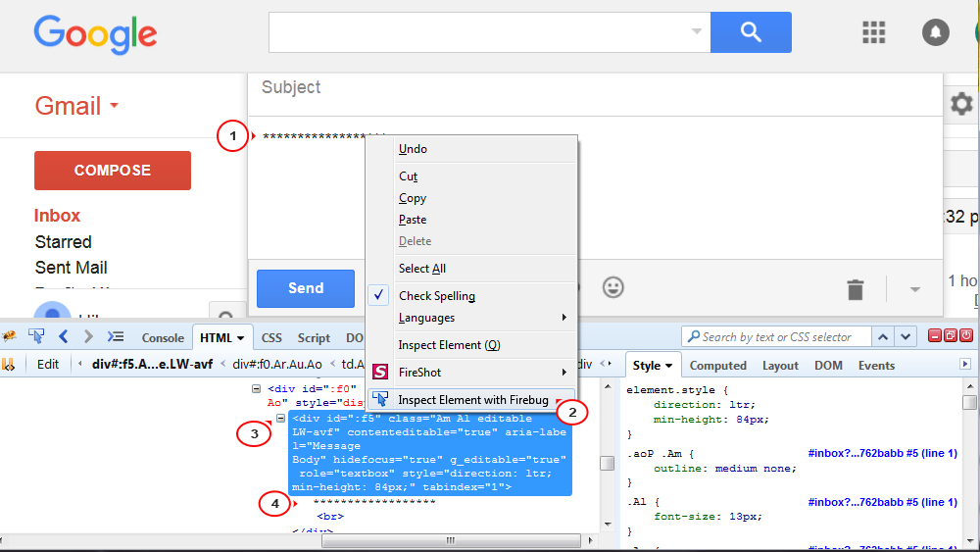The width and height of the screenshot is (980, 552).
Task: Focus Firebug search by text or CSS selector
Action: 775,337
